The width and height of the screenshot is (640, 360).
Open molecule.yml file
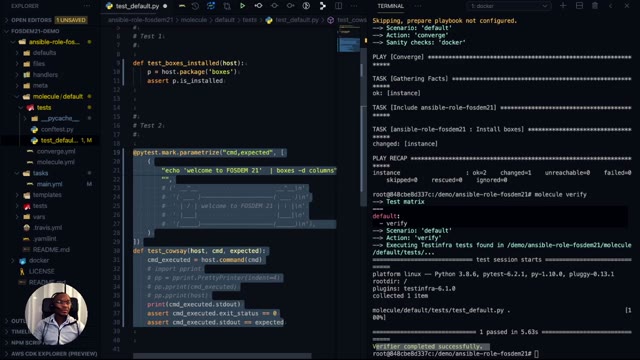pos(56,162)
